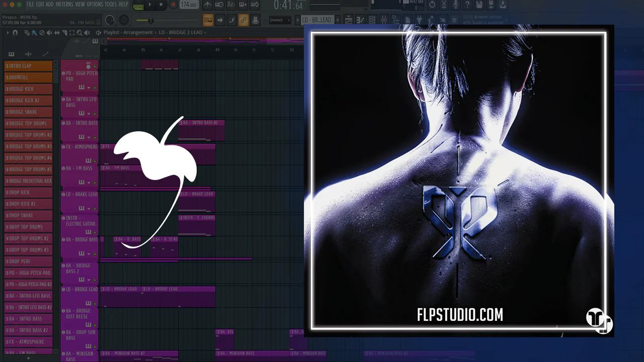Mute the INSTR - ELECTRIC GUITAR track
The width and height of the screenshot is (644, 362).
point(95,232)
